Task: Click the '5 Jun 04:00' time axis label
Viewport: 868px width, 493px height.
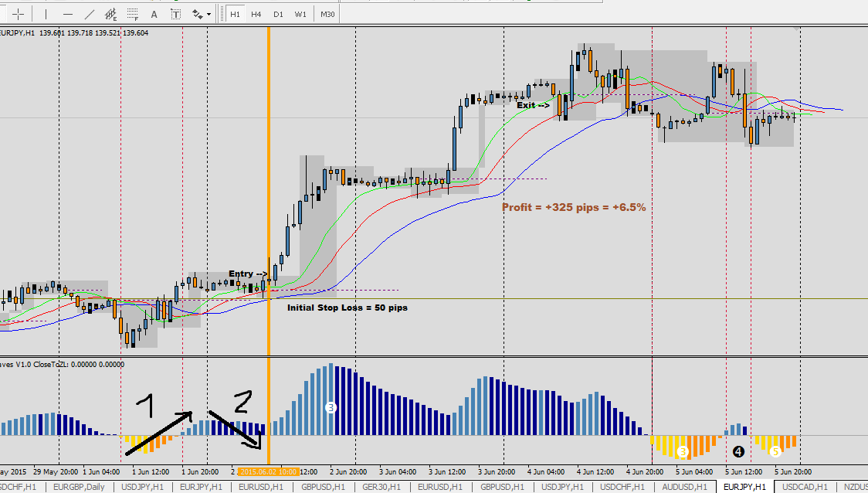Action: (x=694, y=472)
